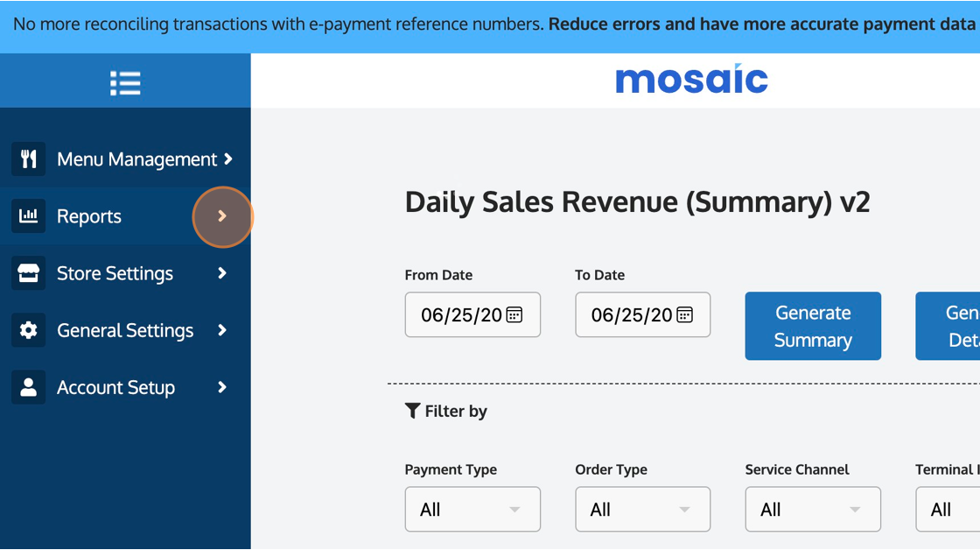Screen dimensions: 980x550
Task: Open the Service Channel dropdown
Action: 812,509
